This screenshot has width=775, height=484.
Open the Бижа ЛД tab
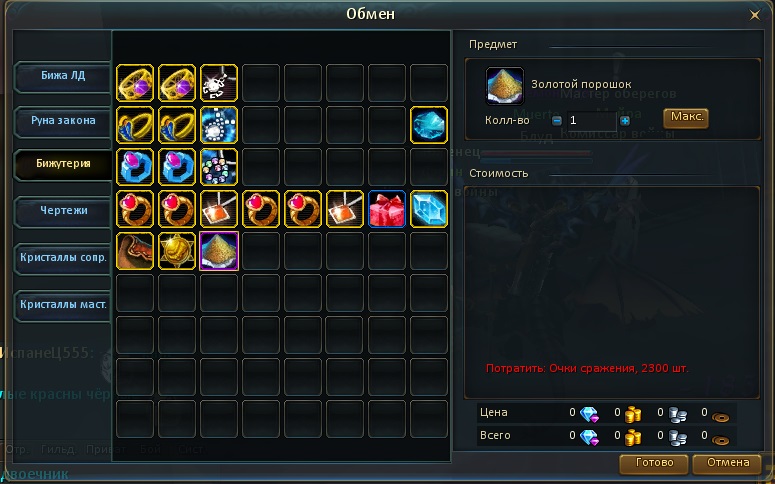tap(62, 76)
